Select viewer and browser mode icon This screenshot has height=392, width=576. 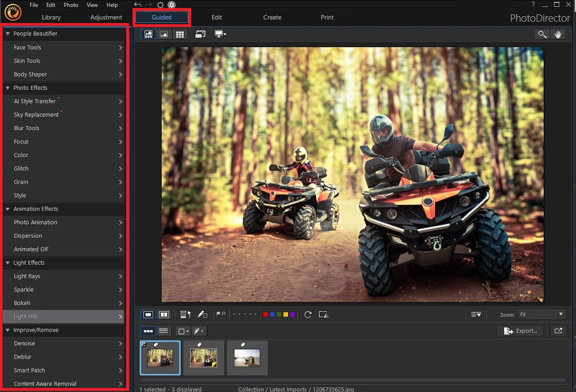149,34
